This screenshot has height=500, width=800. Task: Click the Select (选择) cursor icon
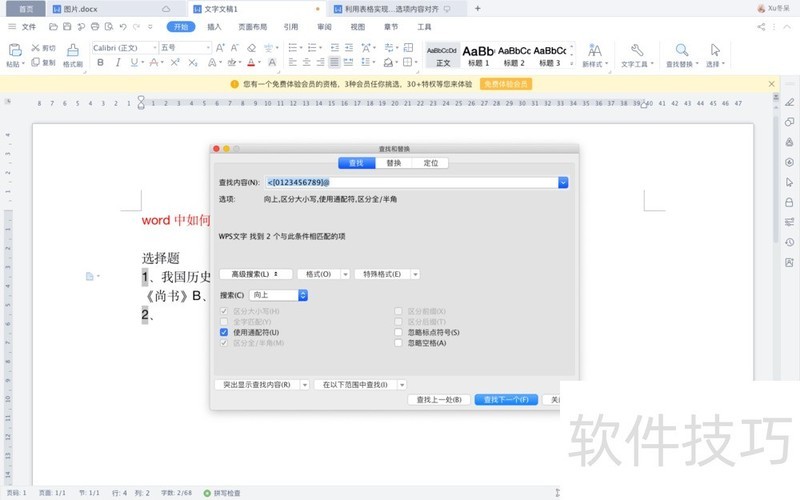click(x=715, y=50)
